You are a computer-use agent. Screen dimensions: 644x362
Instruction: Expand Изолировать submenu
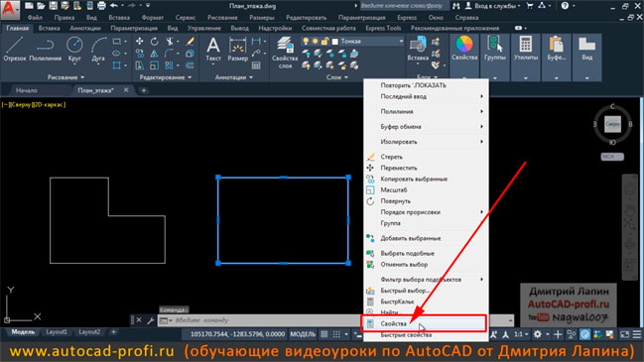point(427,142)
